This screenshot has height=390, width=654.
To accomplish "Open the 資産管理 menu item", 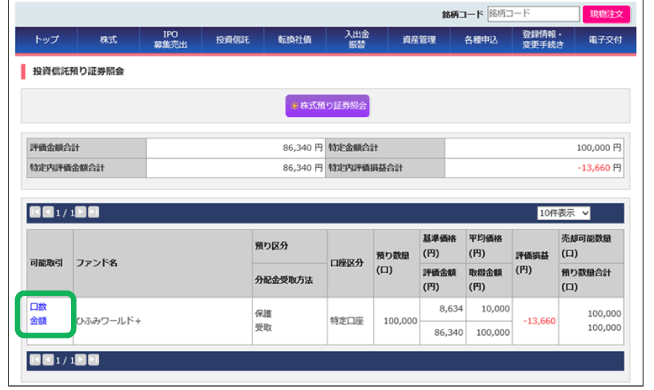I will pyautogui.click(x=419, y=40).
